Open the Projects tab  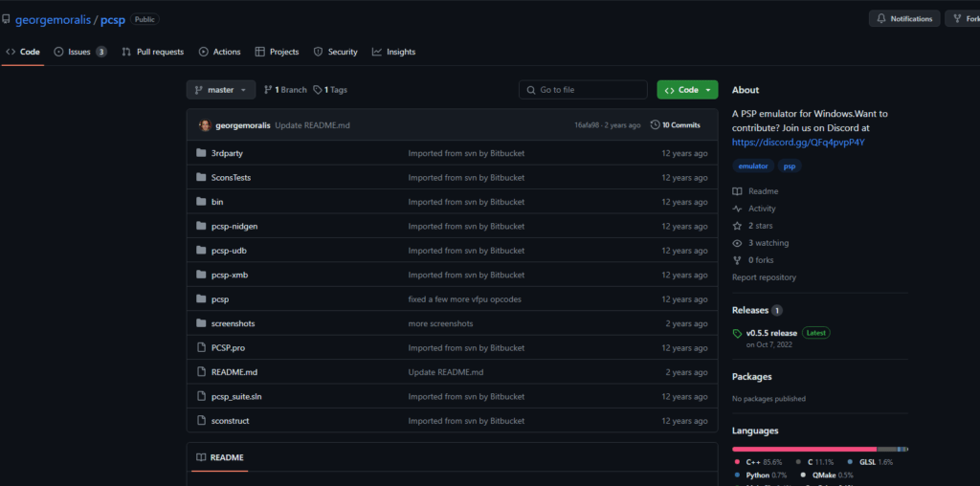[277, 52]
